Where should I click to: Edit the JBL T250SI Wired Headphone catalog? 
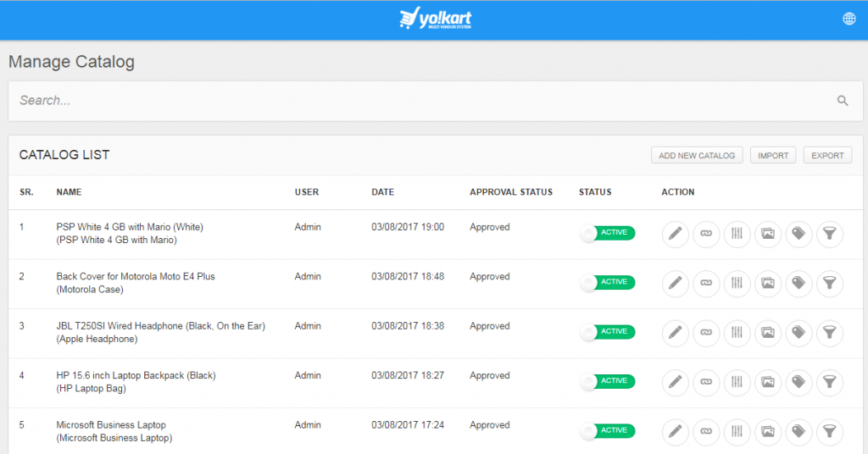coord(676,333)
